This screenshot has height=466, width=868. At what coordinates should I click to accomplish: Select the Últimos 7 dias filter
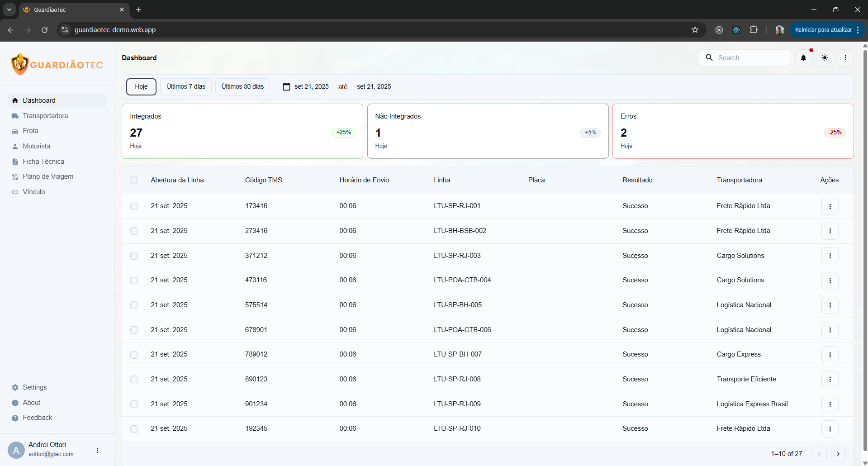(185, 87)
